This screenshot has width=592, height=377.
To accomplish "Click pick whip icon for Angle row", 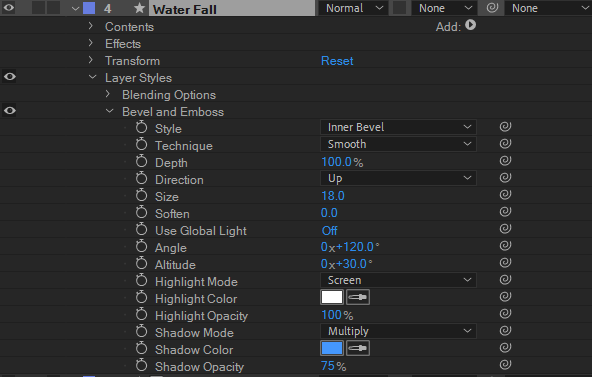I will 505,246.
